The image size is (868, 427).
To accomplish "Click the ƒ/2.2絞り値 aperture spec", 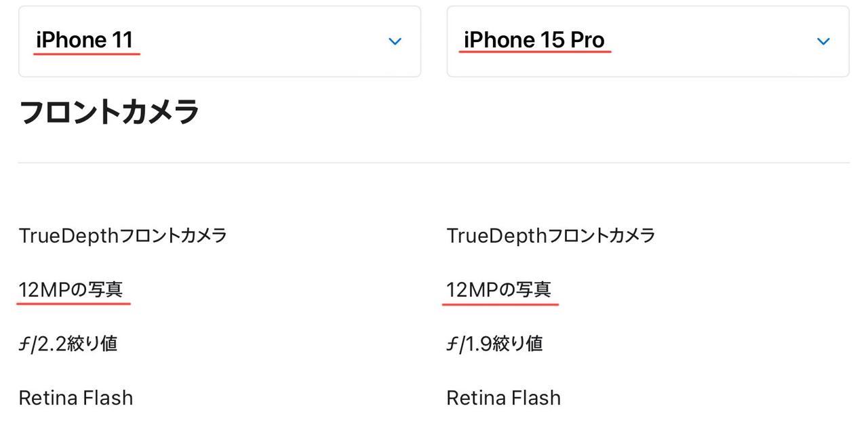I will (x=67, y=343).
